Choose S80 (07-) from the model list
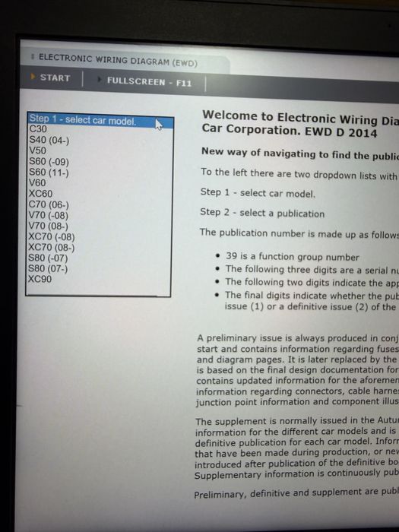Image resolution: width=399 pixels, height=532 pixels. tap(99, 268)
